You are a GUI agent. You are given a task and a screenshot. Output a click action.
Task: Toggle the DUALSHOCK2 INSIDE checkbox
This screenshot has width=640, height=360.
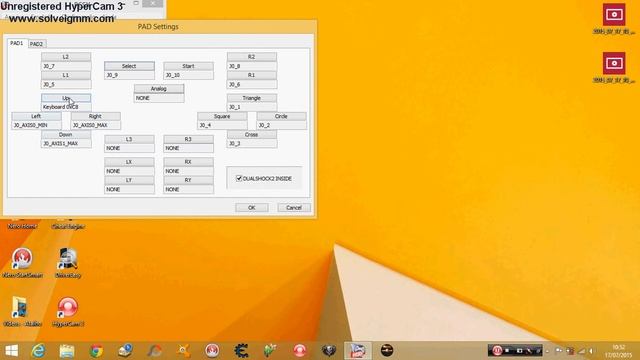[239, 178]
